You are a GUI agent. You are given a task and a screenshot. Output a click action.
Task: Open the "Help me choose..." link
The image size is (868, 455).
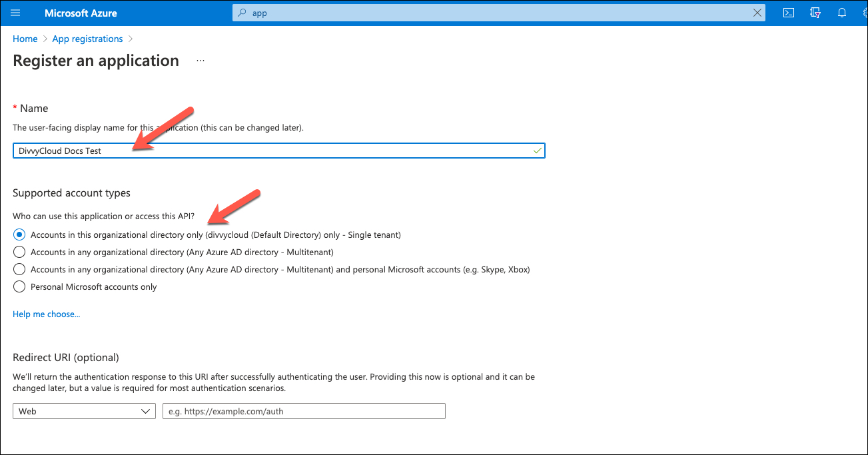tap(47, 314)
